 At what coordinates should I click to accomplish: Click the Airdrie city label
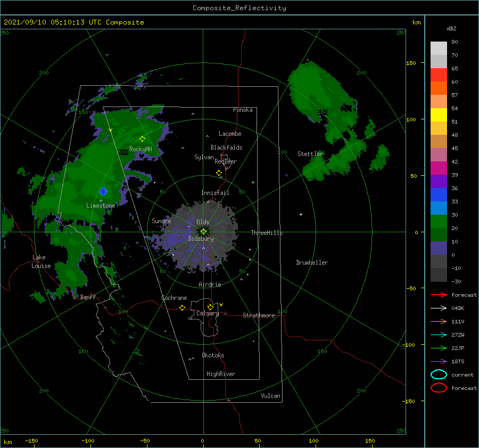[x=210, y=284]
